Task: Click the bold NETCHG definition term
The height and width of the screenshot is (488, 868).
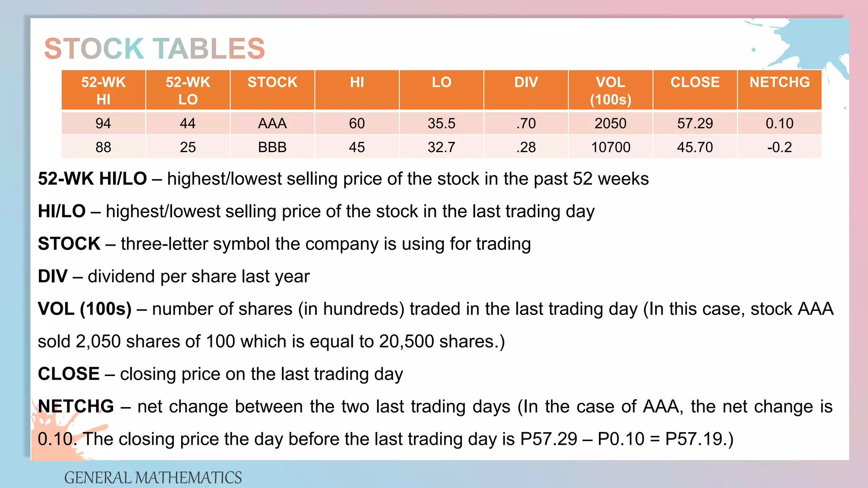Action: coord(76,406)
